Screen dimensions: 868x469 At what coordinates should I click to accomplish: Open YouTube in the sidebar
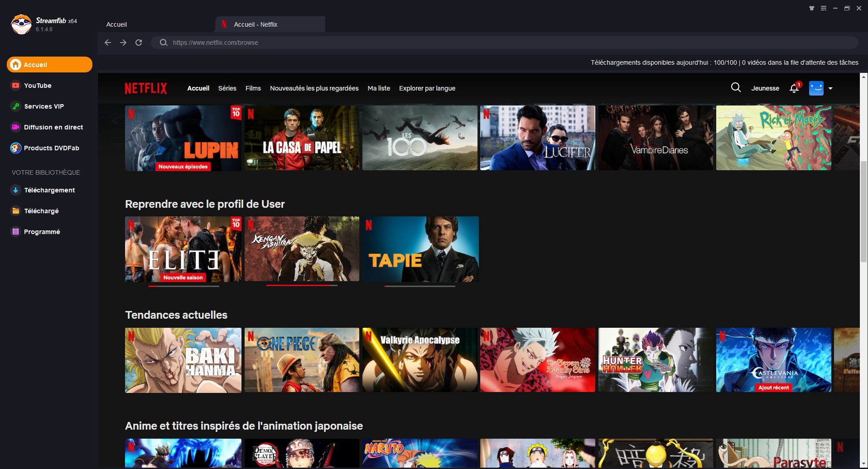(31, 86)
